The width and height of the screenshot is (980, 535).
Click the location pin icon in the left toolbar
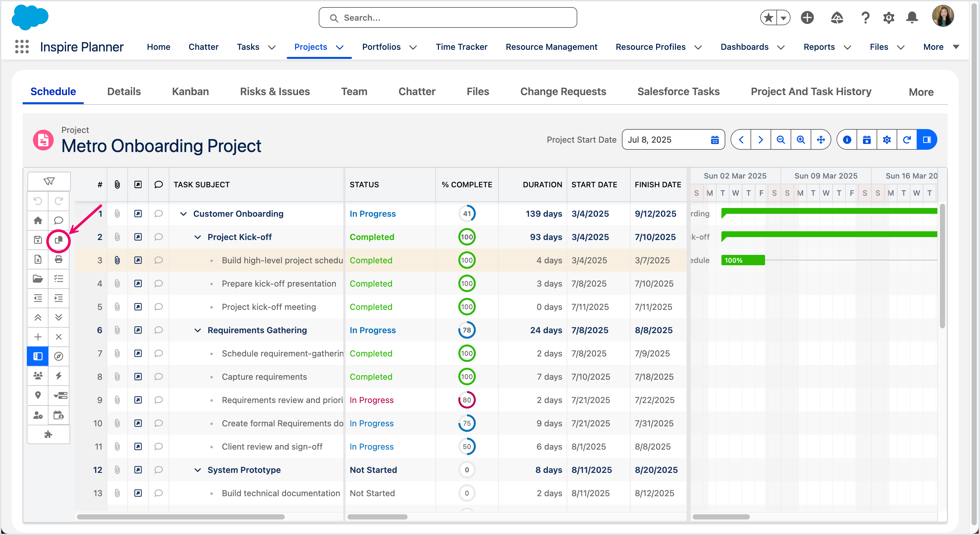38,395
